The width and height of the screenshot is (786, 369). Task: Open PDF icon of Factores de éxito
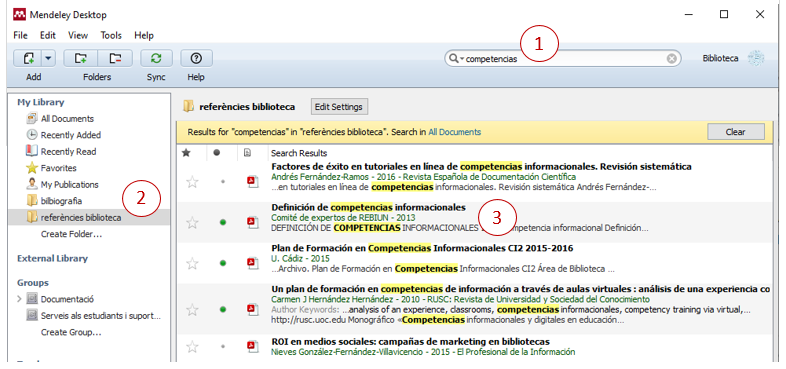253,181
